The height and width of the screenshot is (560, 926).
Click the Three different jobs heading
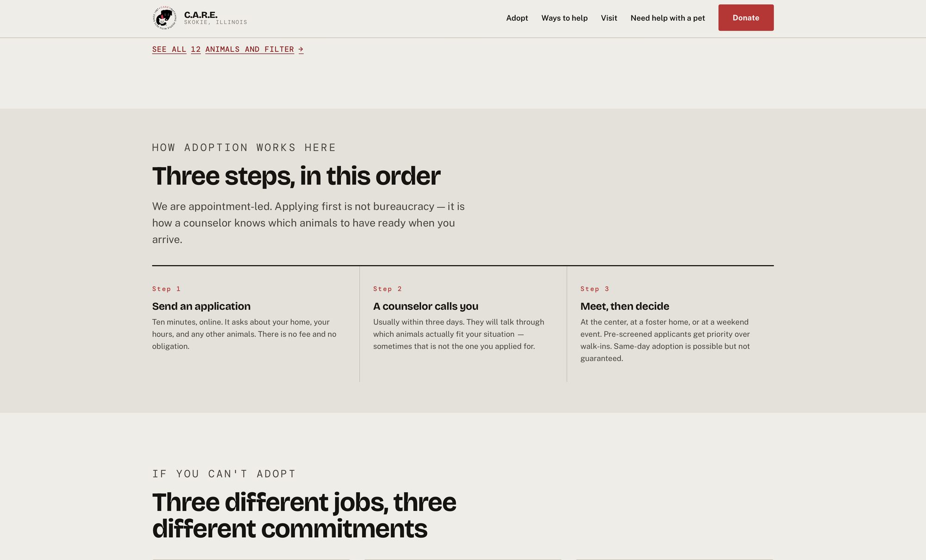point(304,515)
